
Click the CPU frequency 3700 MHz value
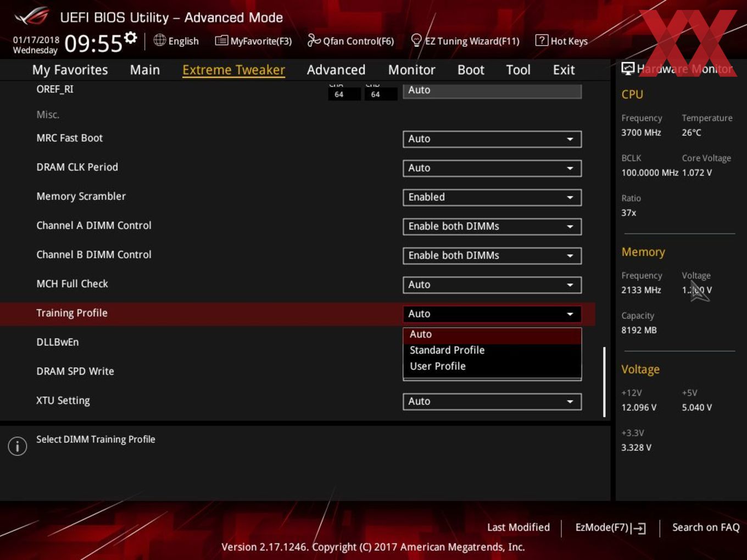click(x=641, y=132)
